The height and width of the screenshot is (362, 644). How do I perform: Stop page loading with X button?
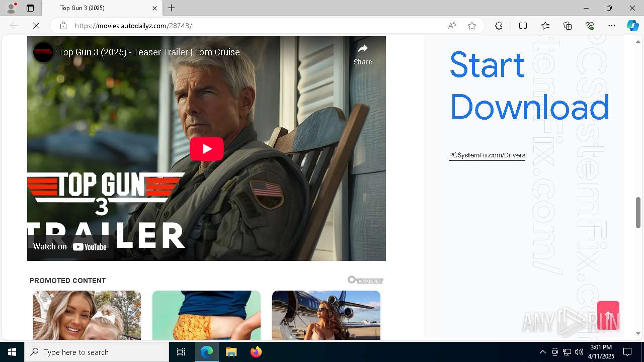click(36, 26)
